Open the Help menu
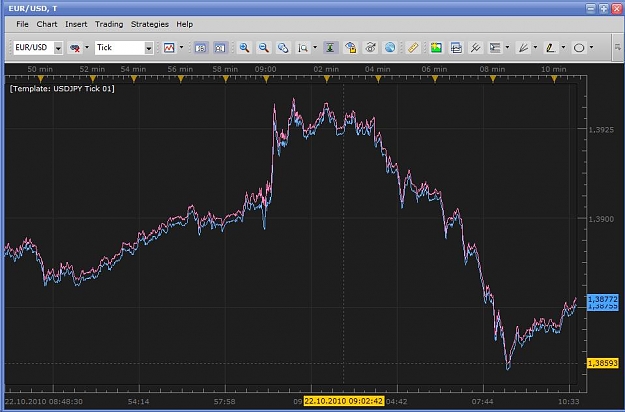The width and height of the screenshot is (625, 412). click(x=185, y=24)
